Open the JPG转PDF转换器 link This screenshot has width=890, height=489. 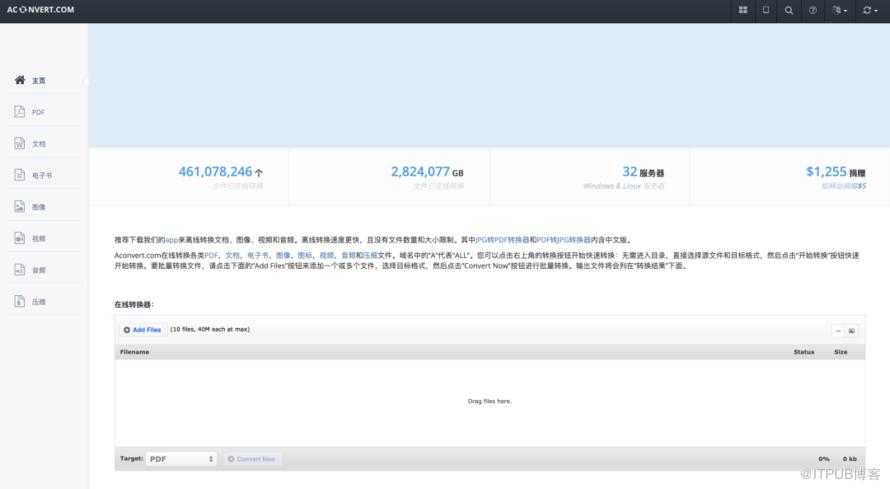tap(502, 240)
